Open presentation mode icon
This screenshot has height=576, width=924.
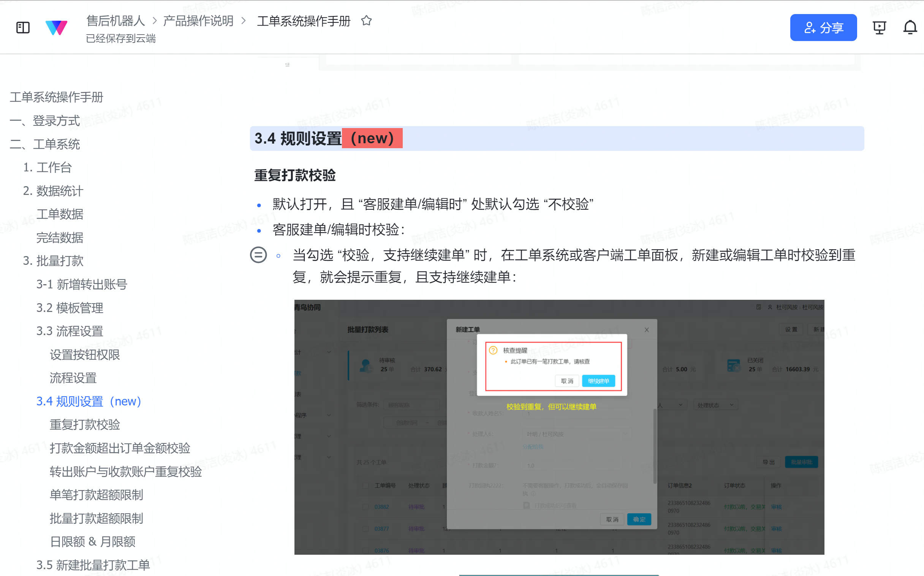point(879,27)
